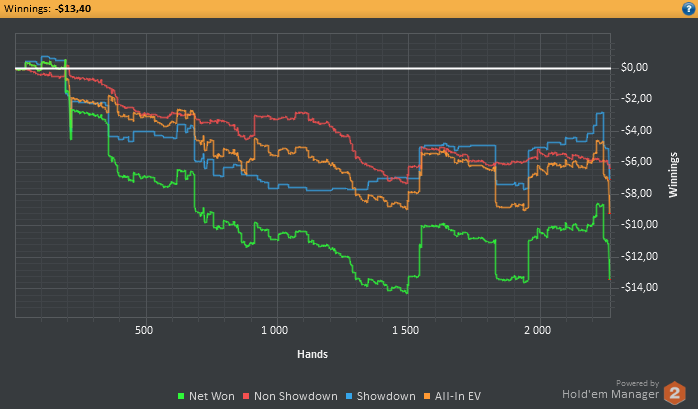
Task: Click the Winnings: -$13,40 header text
Action: pyautogui.click(x=47, y=8)
